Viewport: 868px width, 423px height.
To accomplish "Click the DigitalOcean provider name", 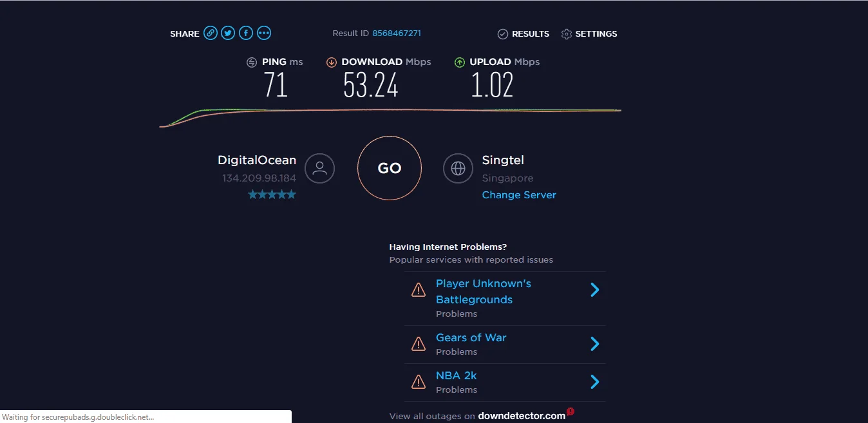I will coord(257,160).
